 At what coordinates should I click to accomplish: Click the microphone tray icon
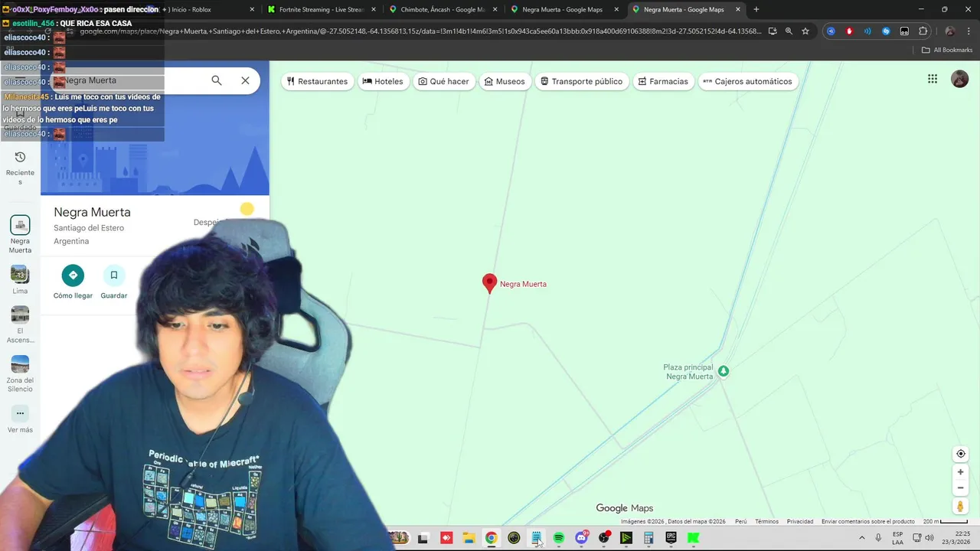(x=878, y=538)
